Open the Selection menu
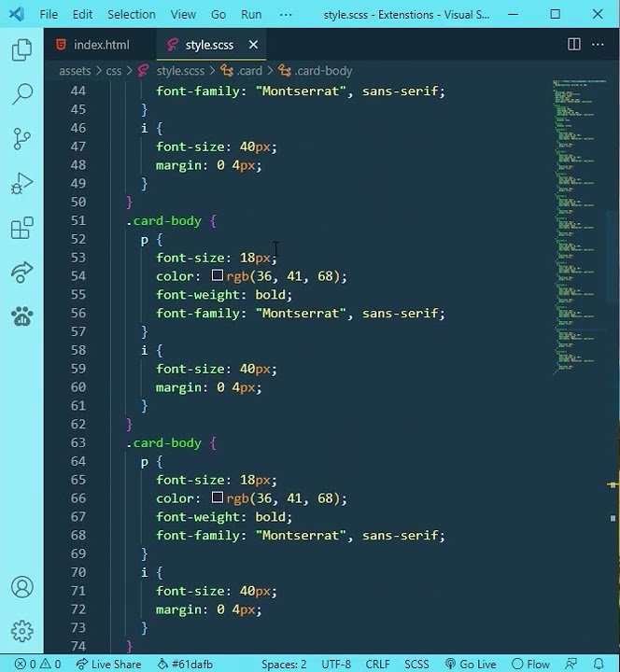620x672 pixels. tap(132, 15)
